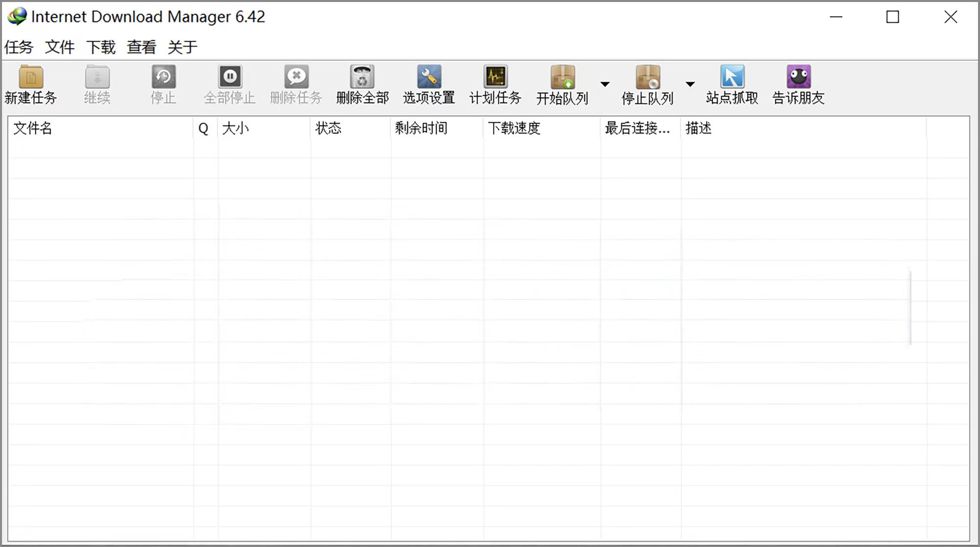Click the 状态 column header

click(x=328, y=128)
